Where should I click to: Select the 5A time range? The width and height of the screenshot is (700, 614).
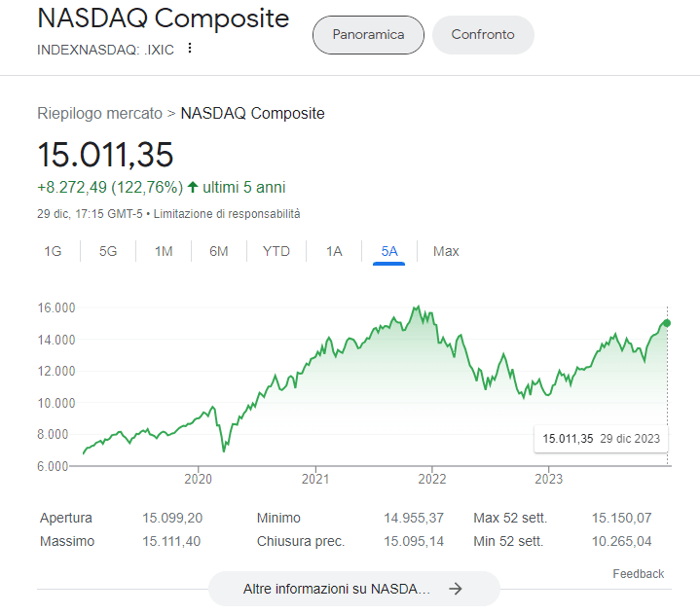pyautogui.click(x=389, y=251)
